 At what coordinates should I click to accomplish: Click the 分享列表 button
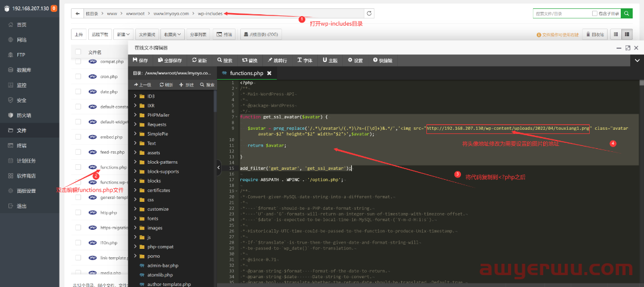[199, 35]
